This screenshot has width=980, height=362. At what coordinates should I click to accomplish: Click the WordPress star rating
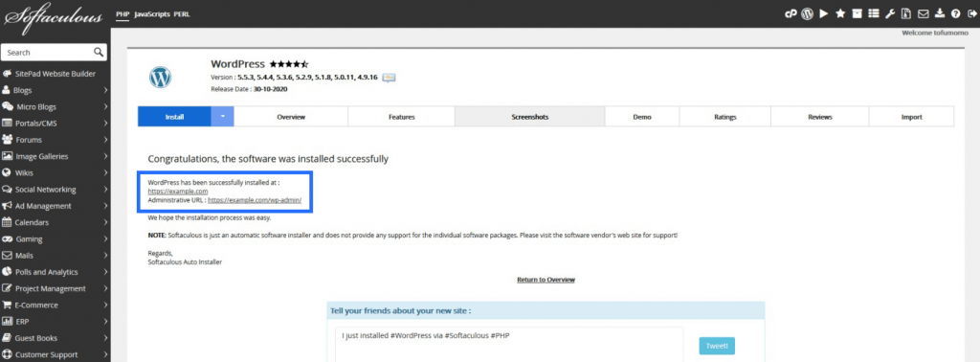tap(289, 64)
